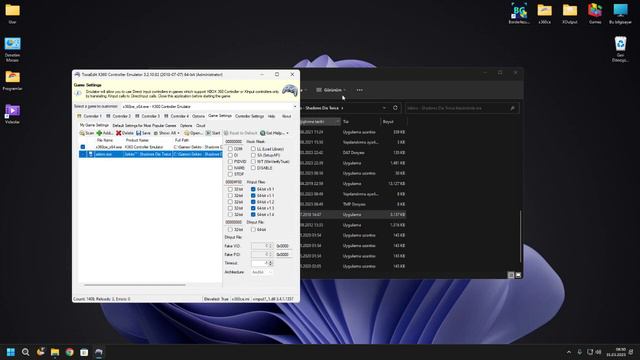This screenshot has width=640, height=360.
Task: Expand the Select a game combo box
Action: [295, 107]
